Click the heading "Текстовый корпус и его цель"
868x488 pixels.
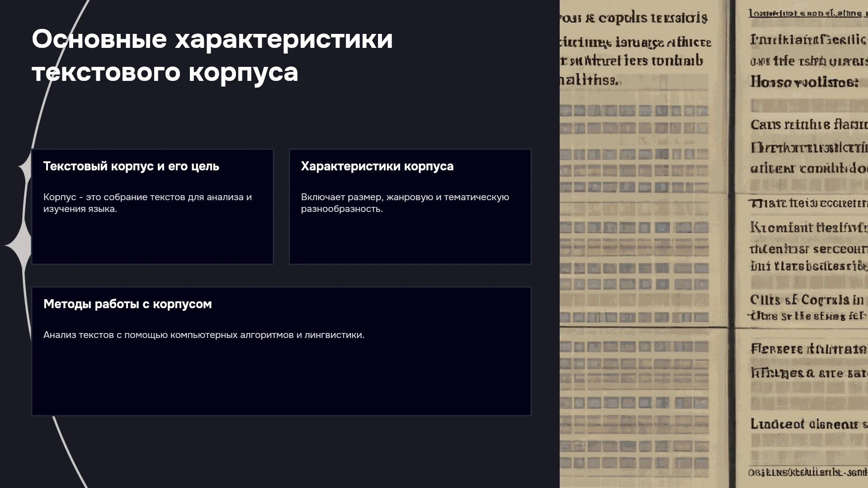pyautogui.click(x=131, y=166)
